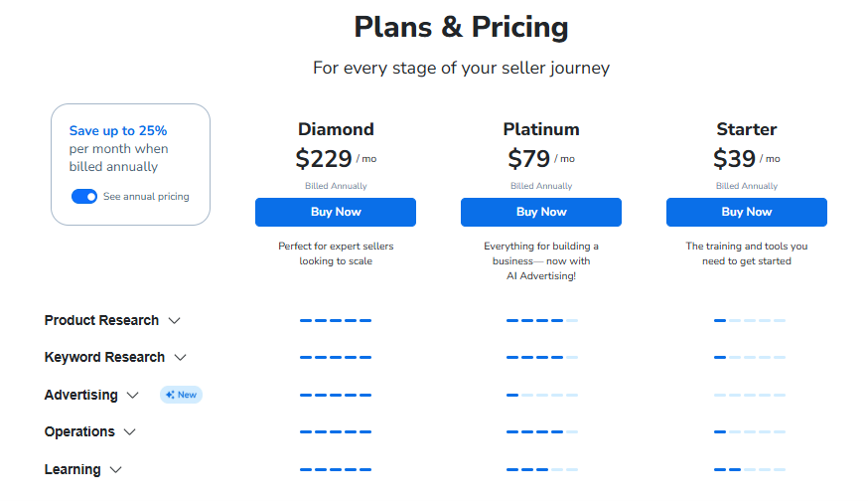Click Platinum's Keyword Research level bar
Viewport: 868px width, 501px height.
pos(541,358)
